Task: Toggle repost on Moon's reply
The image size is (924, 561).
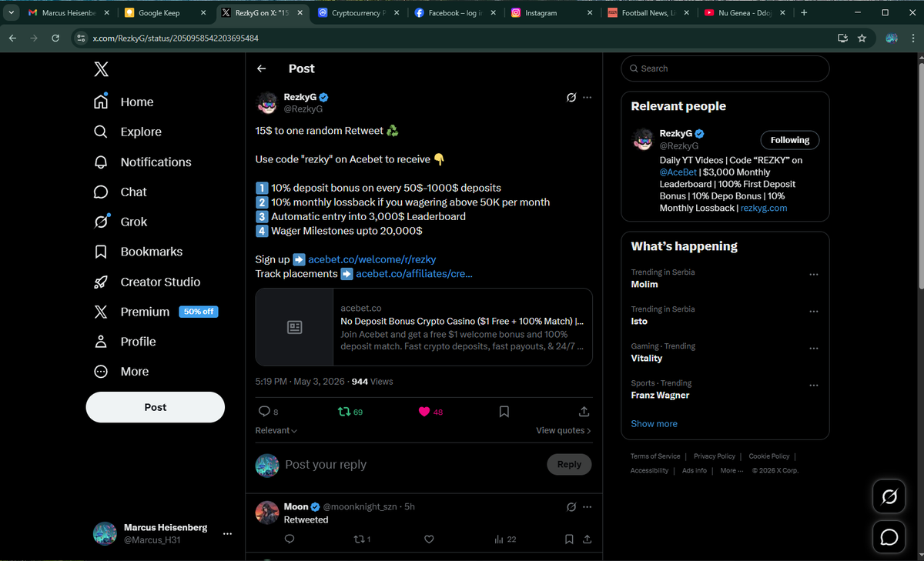Action: (x=361, y=539)
